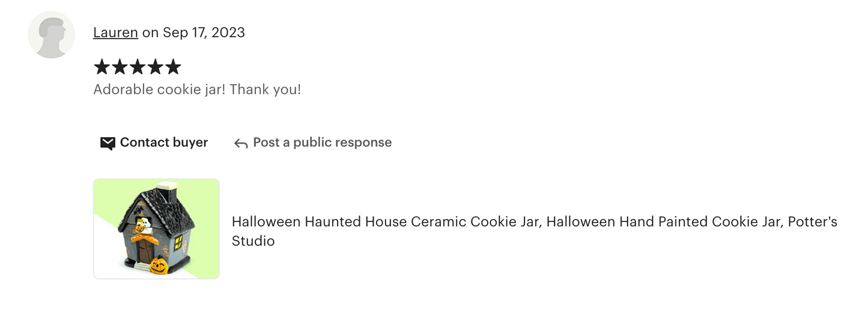The height and width of the screenshot is (320, 868).
Task: Click the reply arrow icon
Action: coord(241,143)
